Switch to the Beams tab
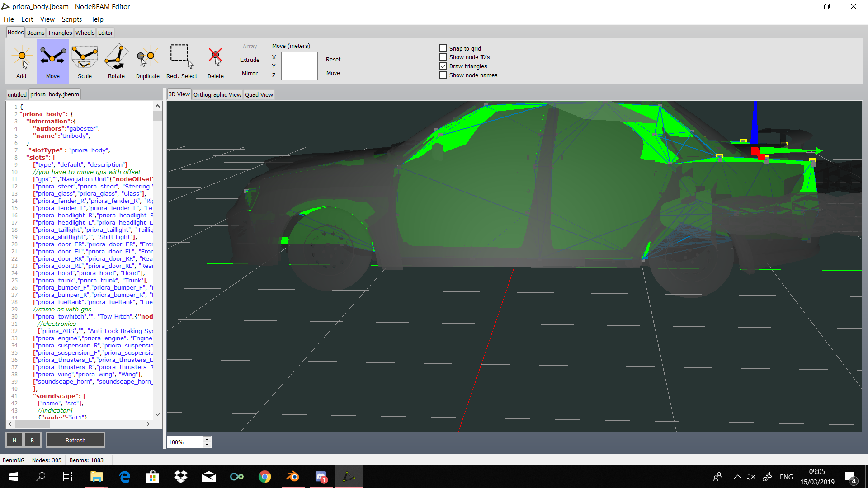 point(35,33)
